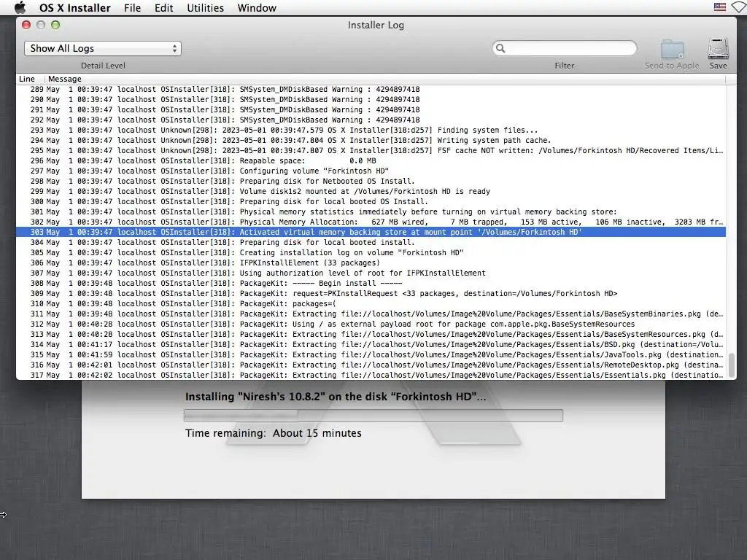
Task: Select line 316 extracting RemoteDesktop.pkg
Action: click(x=371, y=365)
